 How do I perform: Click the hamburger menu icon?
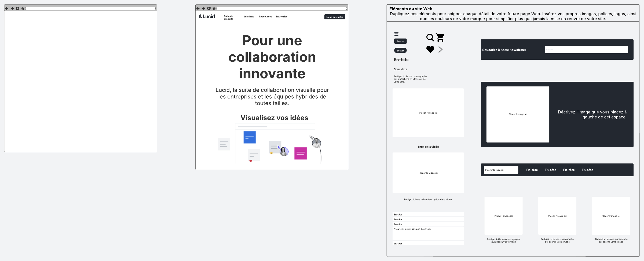point(396,34)
